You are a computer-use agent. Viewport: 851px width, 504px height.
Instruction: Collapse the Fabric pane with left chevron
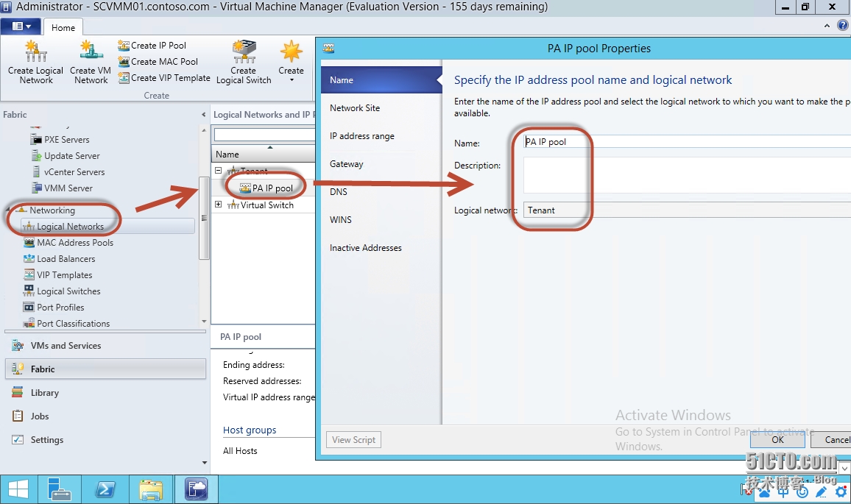coord(203,115)
